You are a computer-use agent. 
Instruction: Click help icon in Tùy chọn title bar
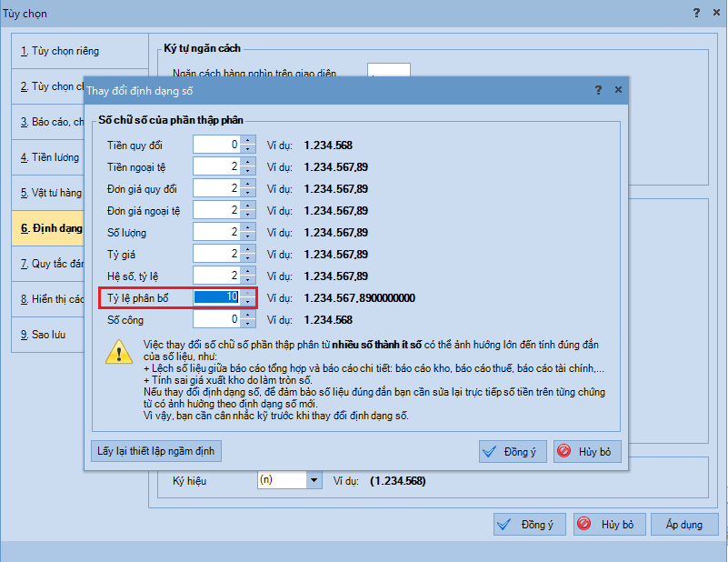pyautogui.click(x=696, y=13)
